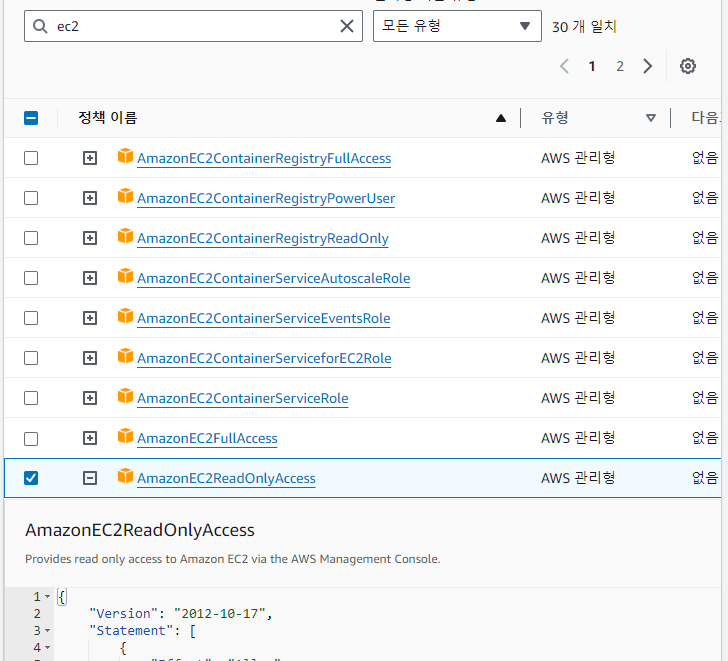Expand AmazonEC2ContainerRegistryFullAccess policy details
728x661 pixels.
tap(90, 158)
